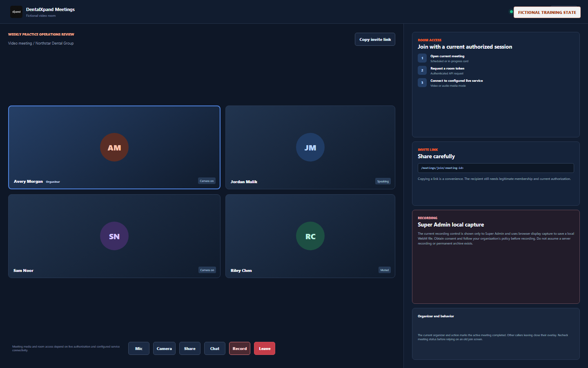Click Super Admin local capture heading
The height and width of the screenshot is (368, 588).
click(451, 224)
